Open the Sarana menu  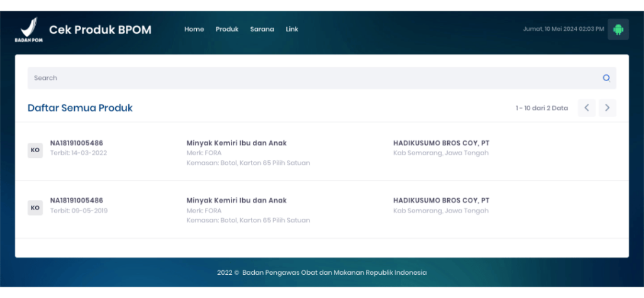click(262, 30)
